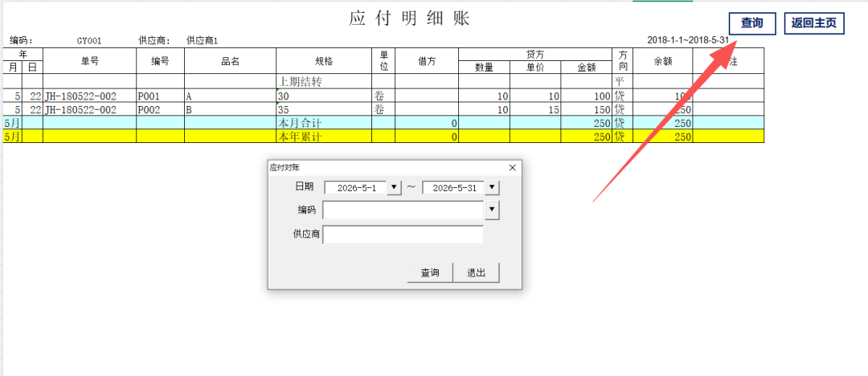Select the 数量 sub-header
Image resolution: width=868 pixels, height=376 pixels.
(485, 67)
